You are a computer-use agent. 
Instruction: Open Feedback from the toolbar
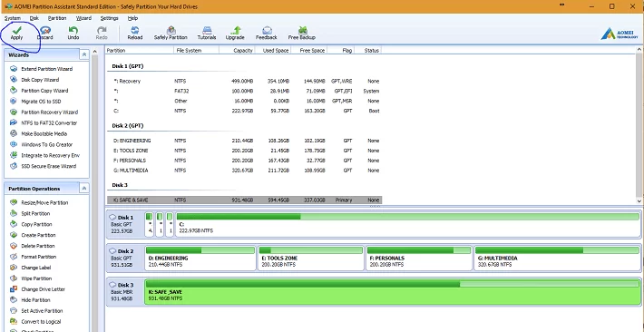click(x=267, y=33)
